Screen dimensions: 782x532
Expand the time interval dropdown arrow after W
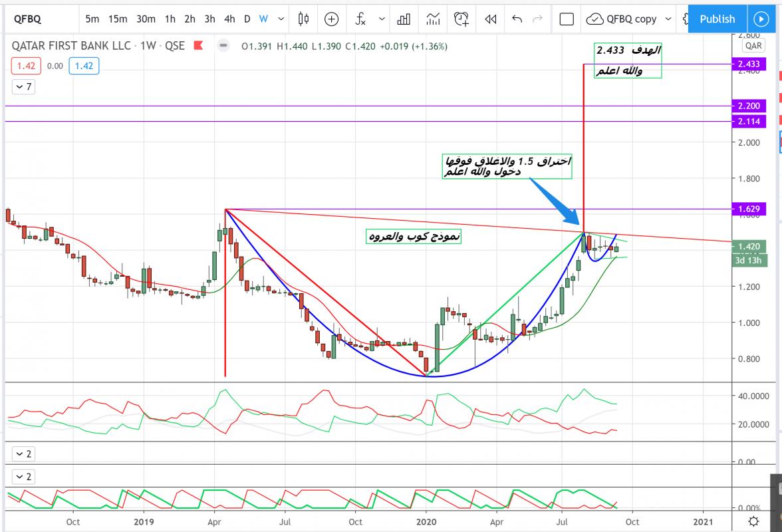281,19
